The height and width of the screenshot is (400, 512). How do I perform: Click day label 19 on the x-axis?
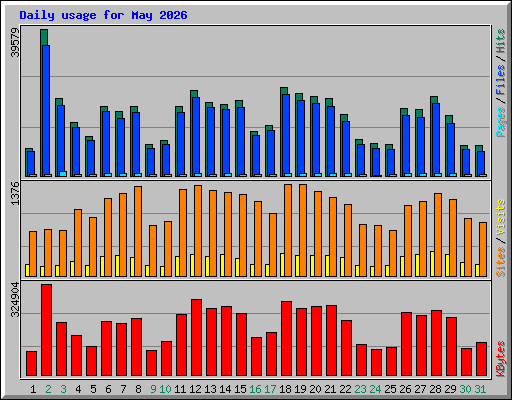click(x=300, y=389)
